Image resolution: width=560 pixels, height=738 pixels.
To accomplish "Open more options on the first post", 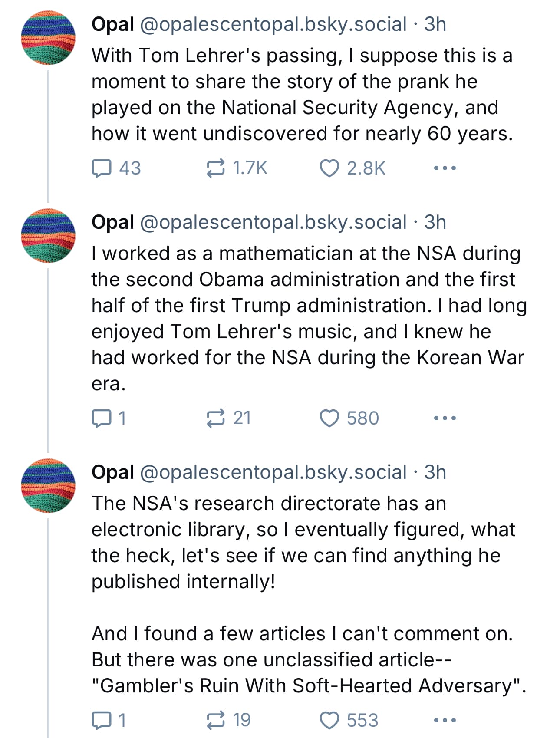I will 445,168.
